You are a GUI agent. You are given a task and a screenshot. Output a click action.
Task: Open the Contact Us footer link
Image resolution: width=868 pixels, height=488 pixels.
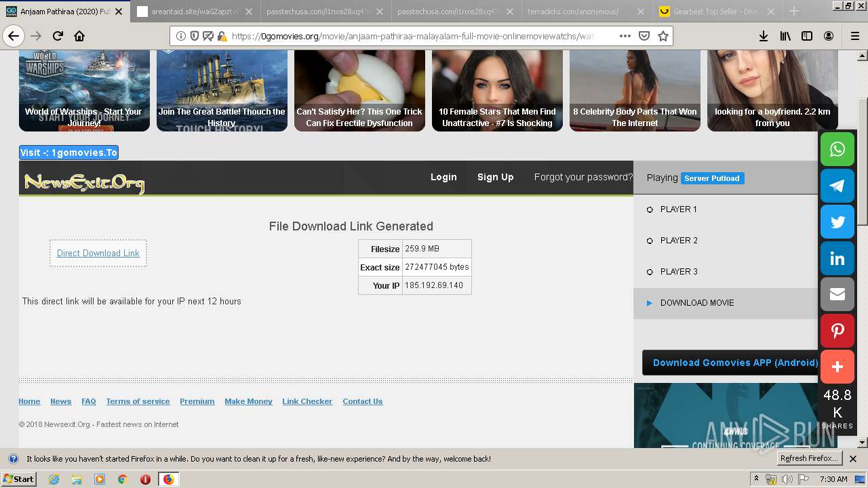[363, 401]
